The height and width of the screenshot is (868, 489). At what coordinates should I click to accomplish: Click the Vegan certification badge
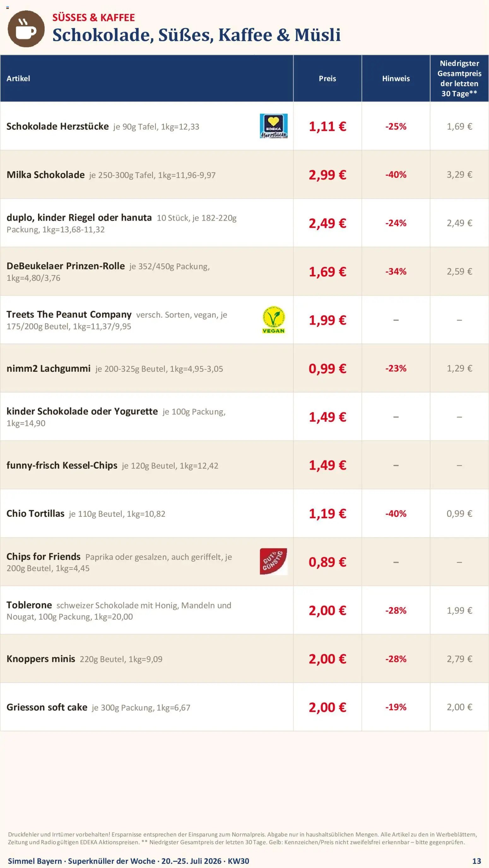[274, 320]
